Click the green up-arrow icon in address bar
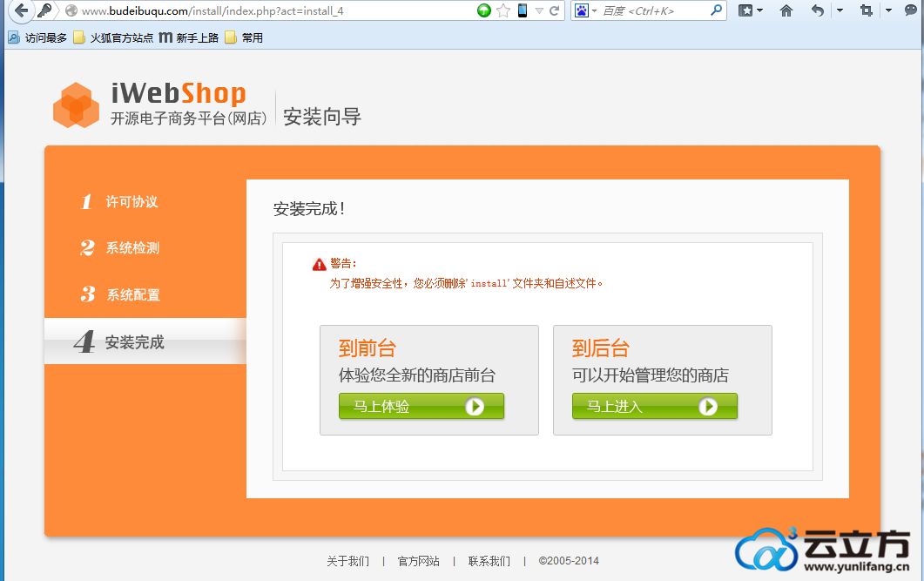This screenshot has height=581, width=924. (484, 10)
